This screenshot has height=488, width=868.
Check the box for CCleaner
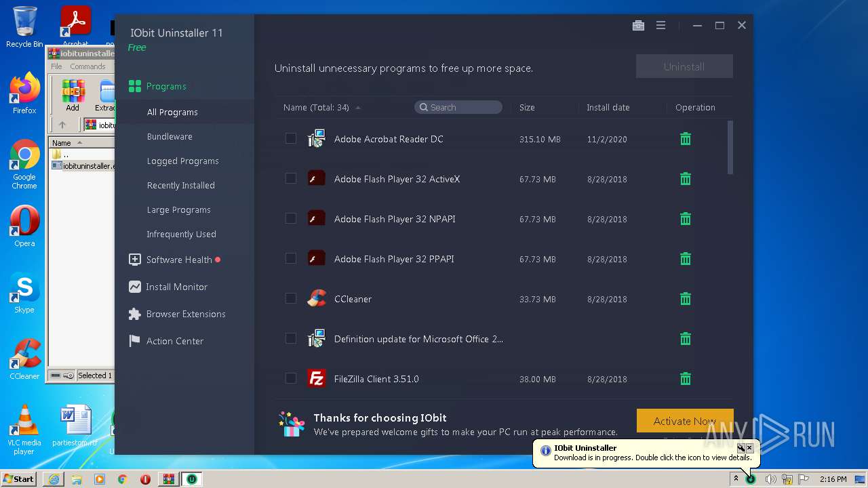point(291,298)
